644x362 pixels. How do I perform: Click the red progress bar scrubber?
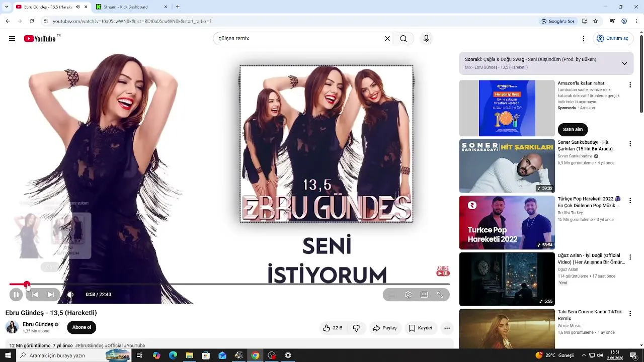pyautogui.click(x=27, y=285)
